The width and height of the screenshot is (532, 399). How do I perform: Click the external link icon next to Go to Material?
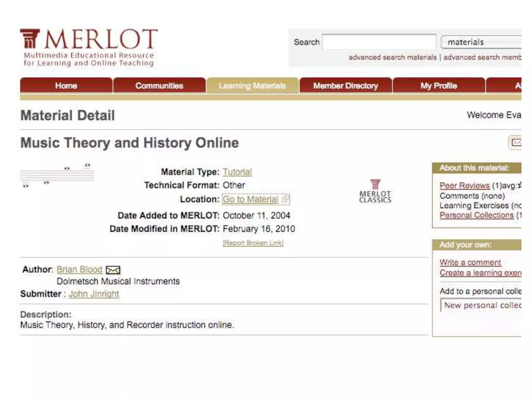pos(285,199)
